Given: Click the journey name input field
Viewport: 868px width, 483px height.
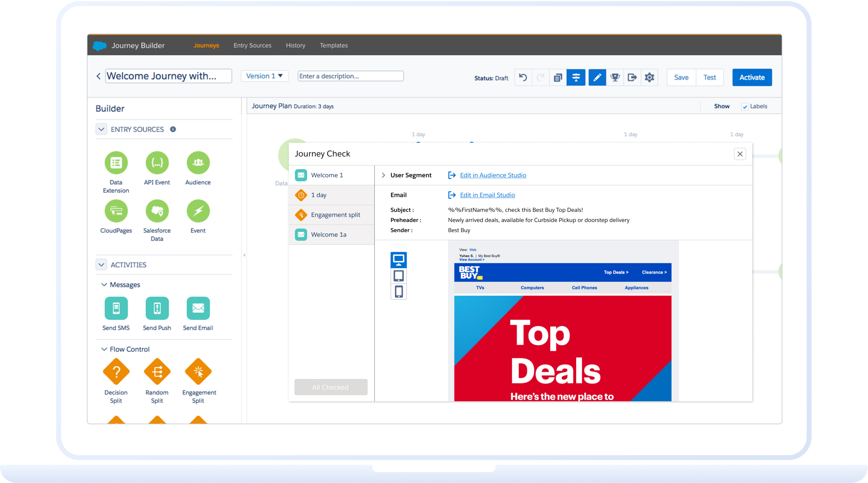Looking at the screenshot, I should tap(169, 76).
